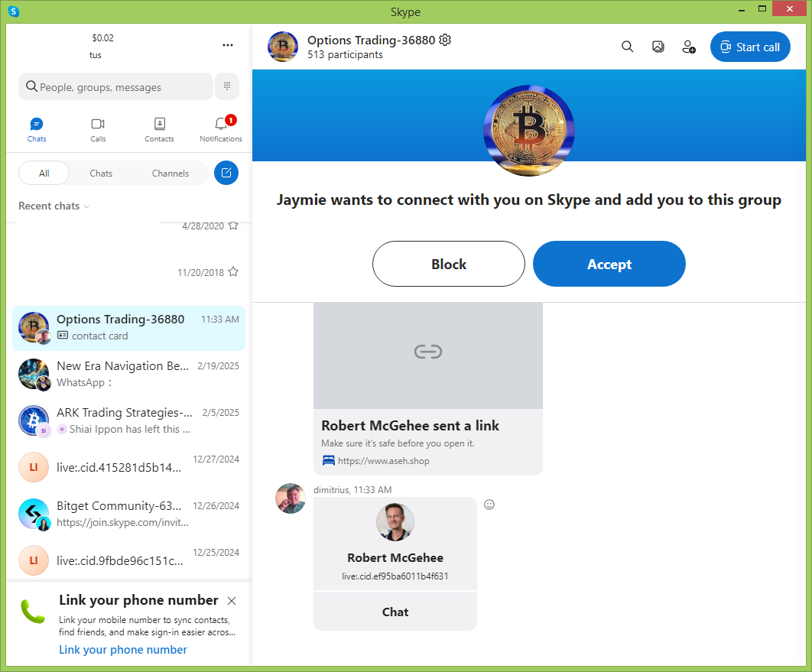
Task: Click the dimitrius, 11:33 AM message header
Action: click(352, 490)
